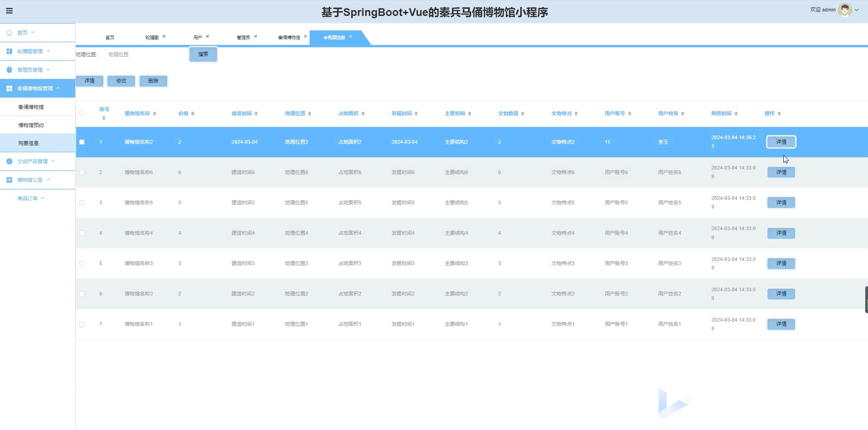The height and width of the screenshot is (430, 868).
Task: Sort by 文物特点 column arrows
Action: [576, 114]
